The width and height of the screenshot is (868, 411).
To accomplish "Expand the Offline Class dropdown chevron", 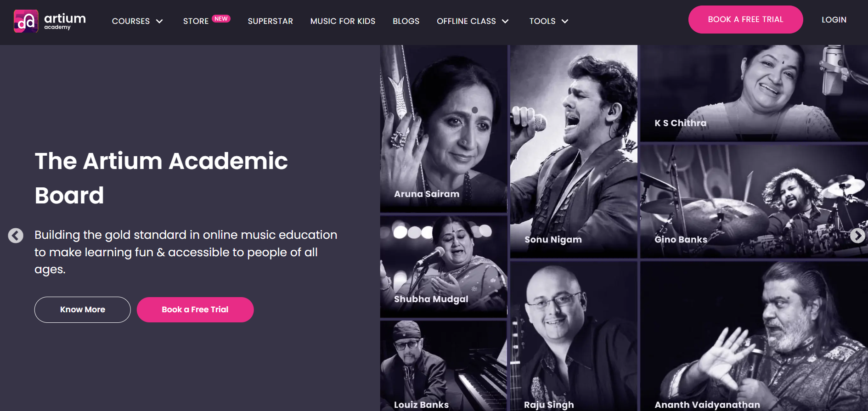I will click(x=505, y=21).
